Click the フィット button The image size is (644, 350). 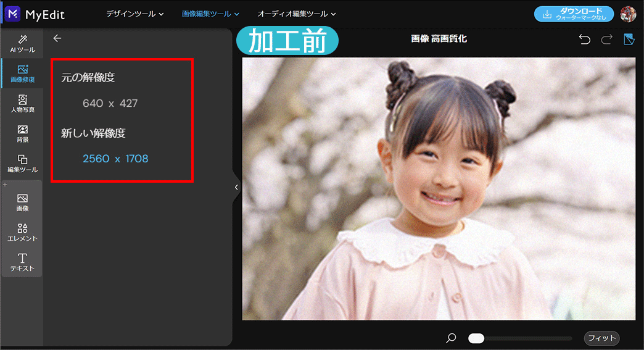pos(601,338)
